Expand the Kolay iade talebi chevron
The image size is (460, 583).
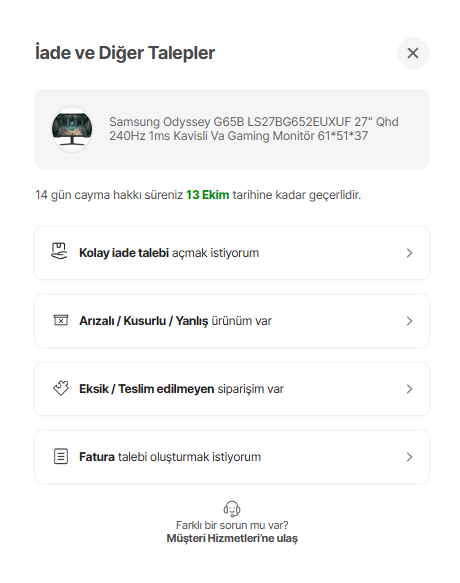coord(409,253)
